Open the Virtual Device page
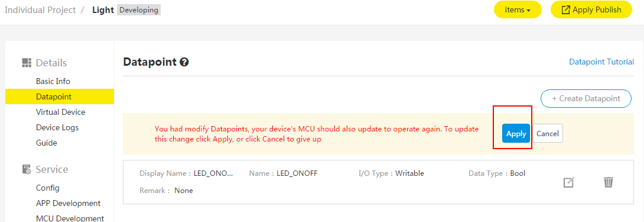 tap(60, 112)
